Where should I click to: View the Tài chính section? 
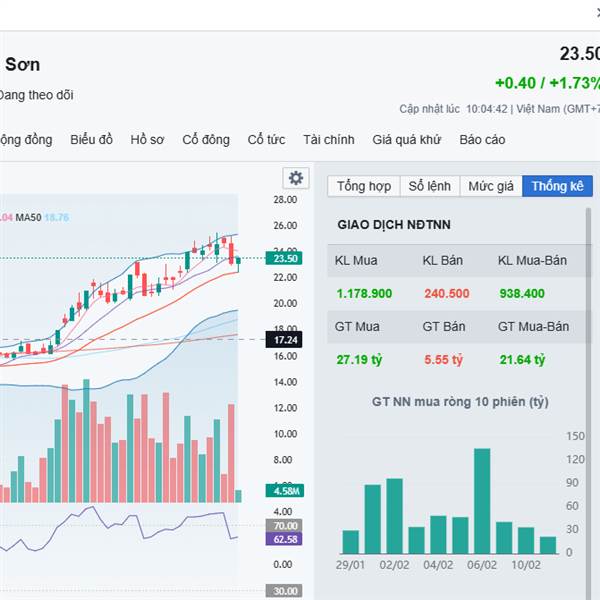coord(328,140)
